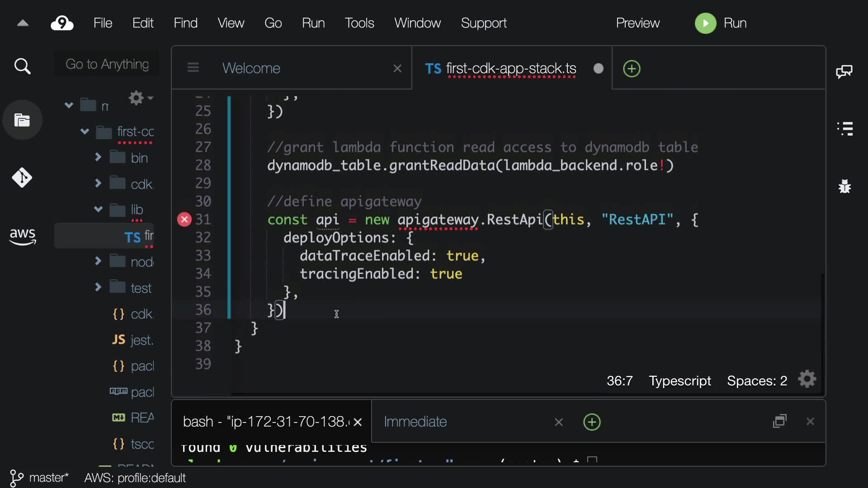Screen dimensions: 868x488
Task: Open the AWS Toolkit sidebar icon
Action: pos(22,236)
